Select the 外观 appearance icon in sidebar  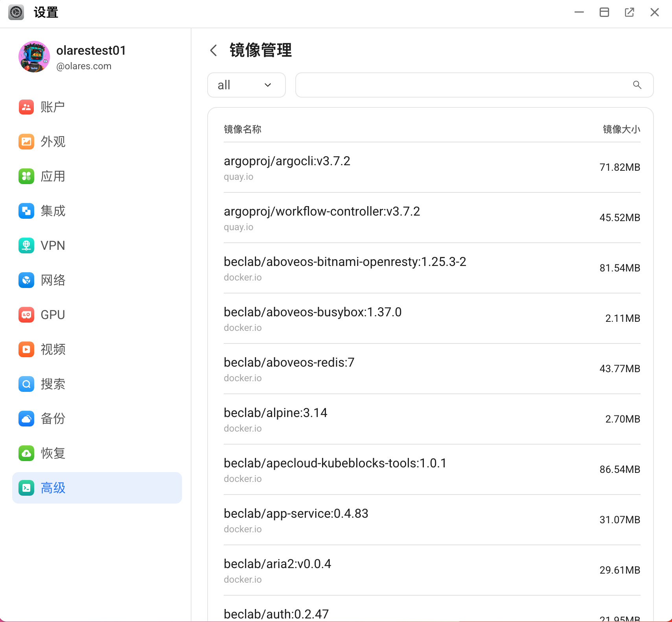pos(26,142)
